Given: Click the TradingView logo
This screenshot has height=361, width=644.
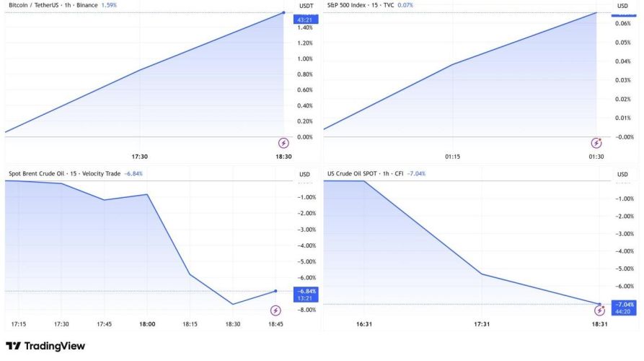Looking at the screenshot, I should click(45, 346).
